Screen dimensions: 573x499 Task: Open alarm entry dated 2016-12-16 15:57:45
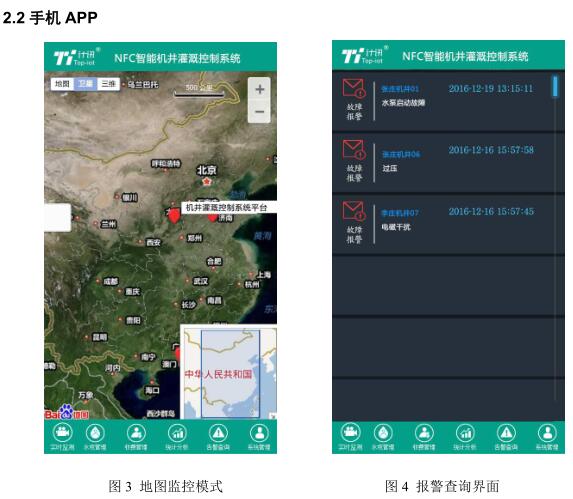(448, 224)
